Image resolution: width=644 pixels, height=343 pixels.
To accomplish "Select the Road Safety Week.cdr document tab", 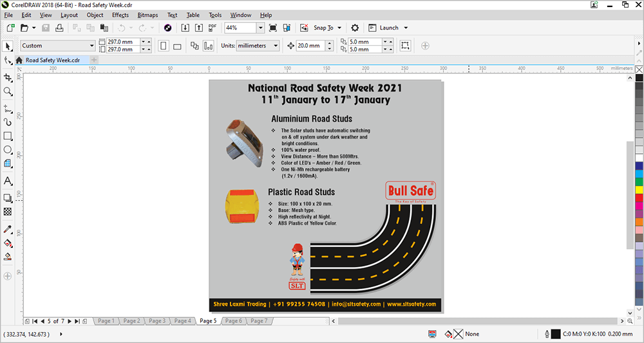I will tap(53, 60).
